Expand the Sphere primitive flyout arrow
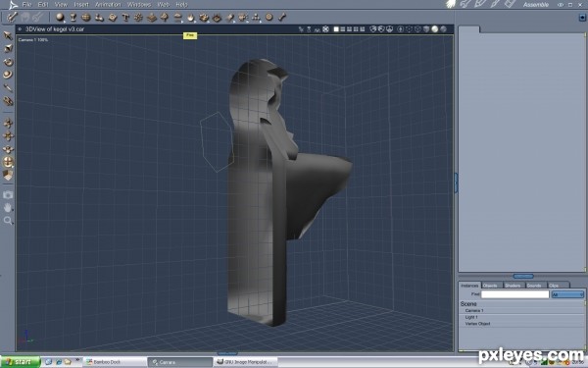Viewport: 588px width, 368px height. pos(65,21)
